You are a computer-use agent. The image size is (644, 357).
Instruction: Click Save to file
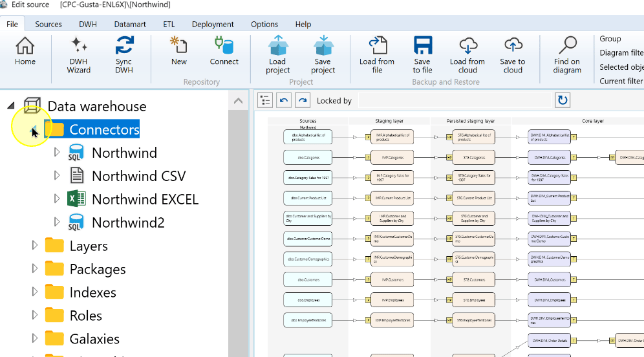coord(422,55)
